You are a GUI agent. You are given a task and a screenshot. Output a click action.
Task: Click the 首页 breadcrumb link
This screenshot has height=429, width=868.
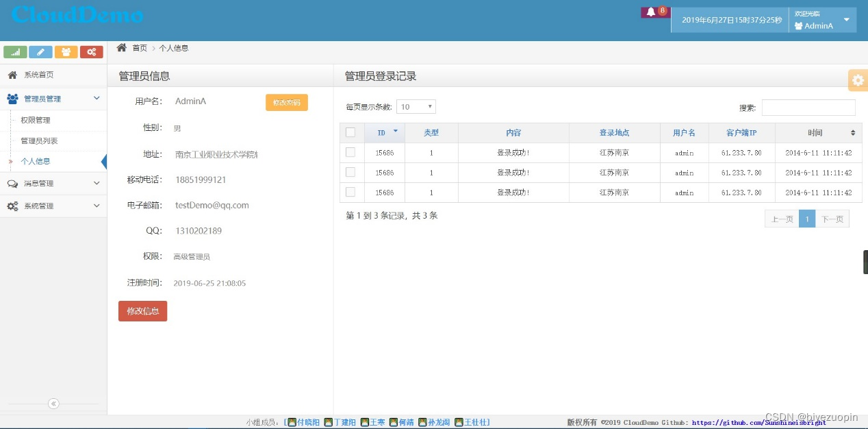140,48
